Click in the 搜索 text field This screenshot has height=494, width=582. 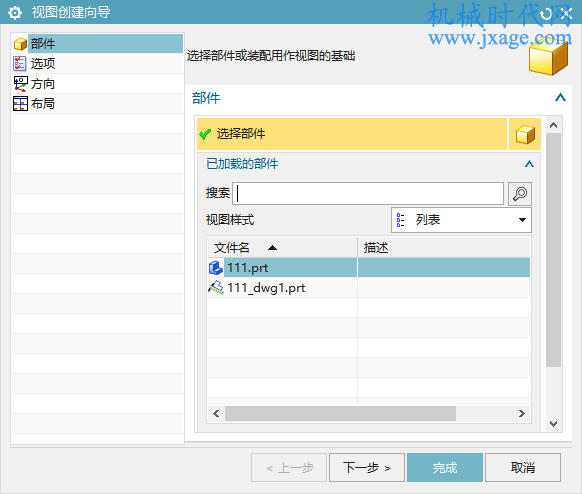[368, 193]
